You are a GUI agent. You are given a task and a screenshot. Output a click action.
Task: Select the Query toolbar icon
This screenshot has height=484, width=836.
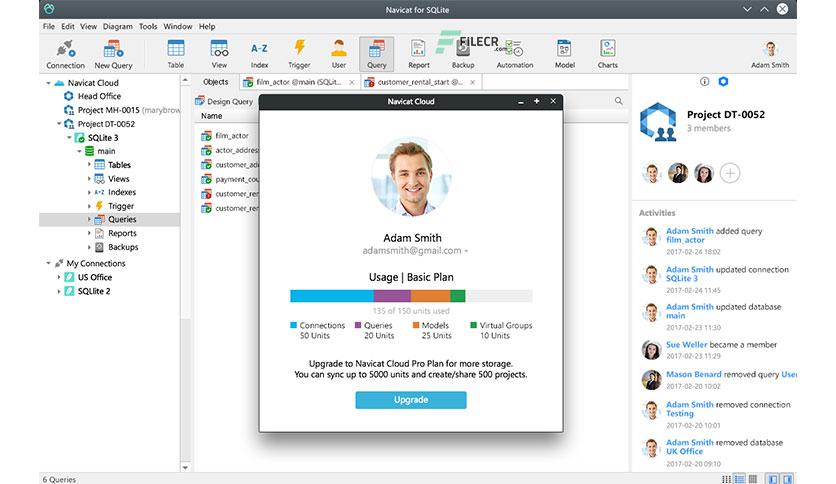point(376,54)
